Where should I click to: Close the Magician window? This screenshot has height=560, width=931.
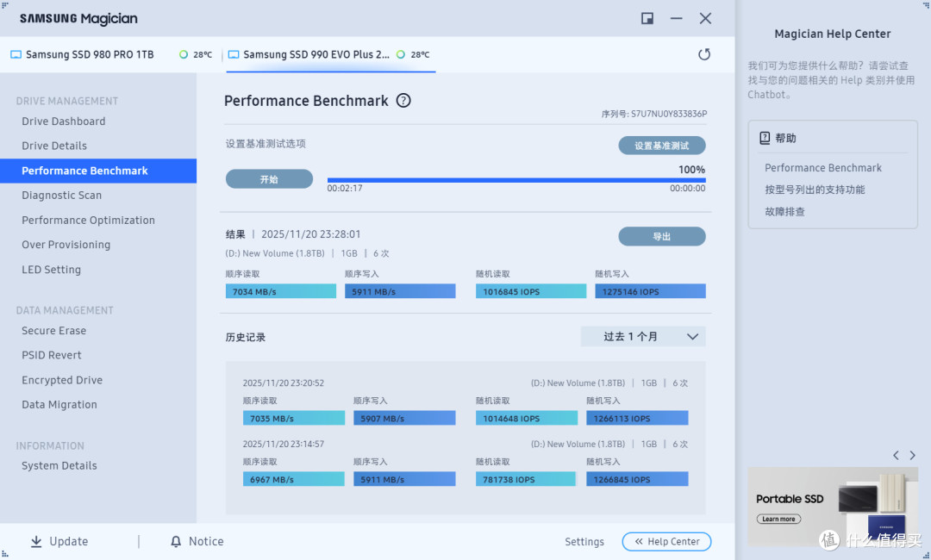[x=705, y=18]
